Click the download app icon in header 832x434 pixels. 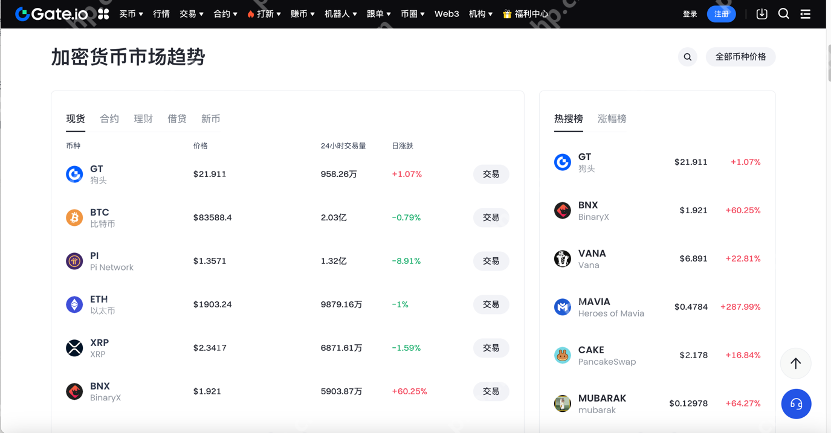click(762, 14)
